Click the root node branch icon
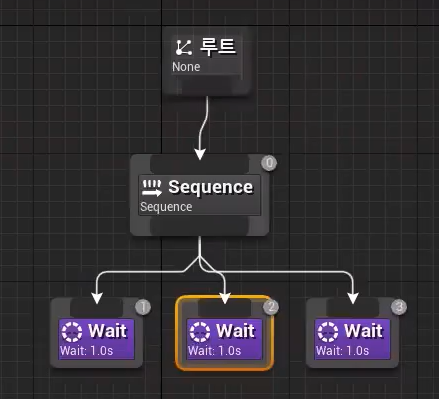 pyautogui.click(x=184, y=47)
